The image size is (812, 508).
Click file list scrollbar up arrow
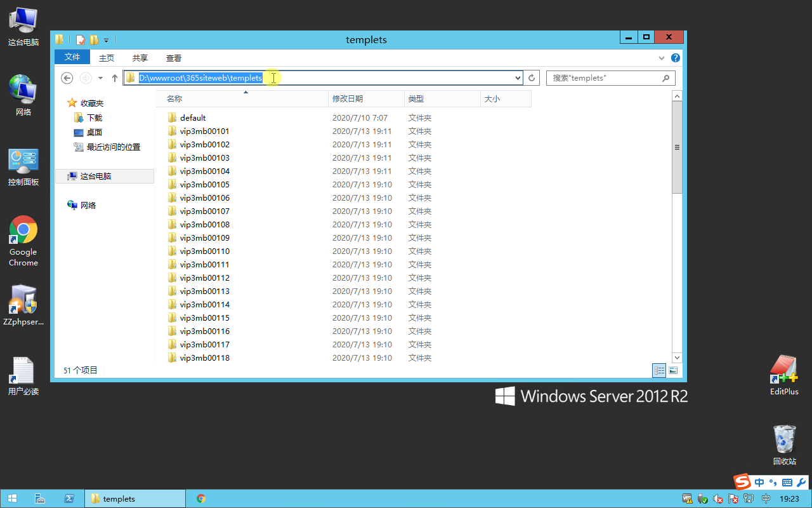pos(677,96)
